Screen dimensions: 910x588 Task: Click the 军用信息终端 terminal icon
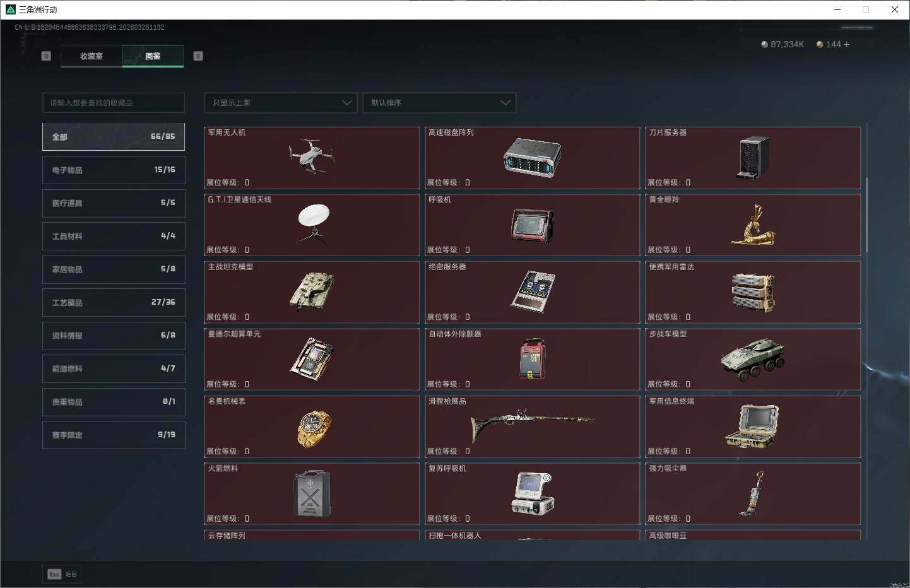point(752,426)
